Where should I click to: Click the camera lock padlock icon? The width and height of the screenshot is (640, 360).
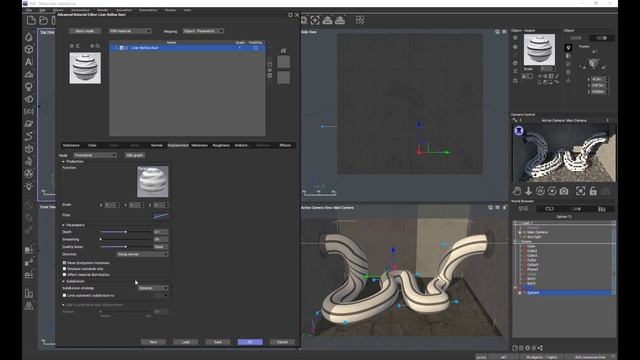click(593, 191)
